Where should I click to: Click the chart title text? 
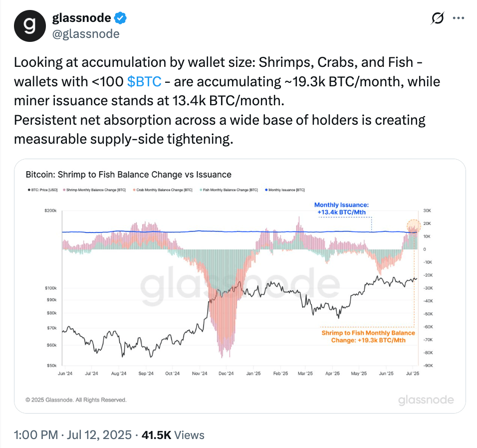click(x=128, y=175)
